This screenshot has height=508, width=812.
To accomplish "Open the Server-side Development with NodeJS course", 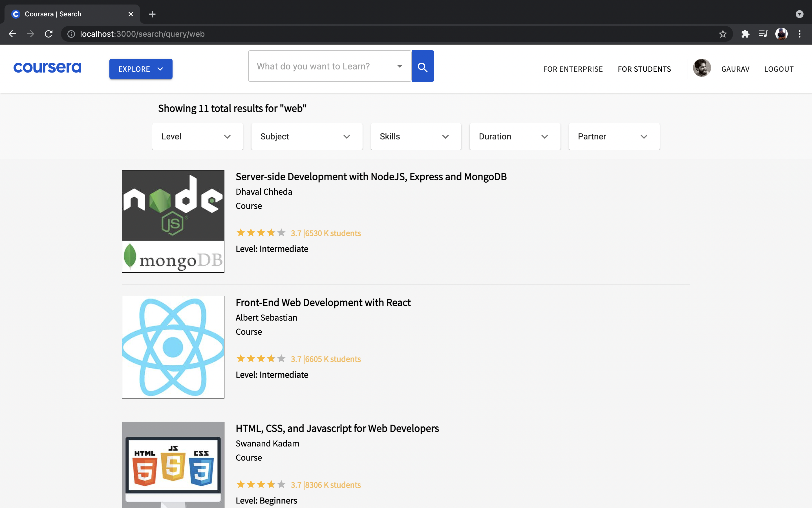I will point(371,177).
